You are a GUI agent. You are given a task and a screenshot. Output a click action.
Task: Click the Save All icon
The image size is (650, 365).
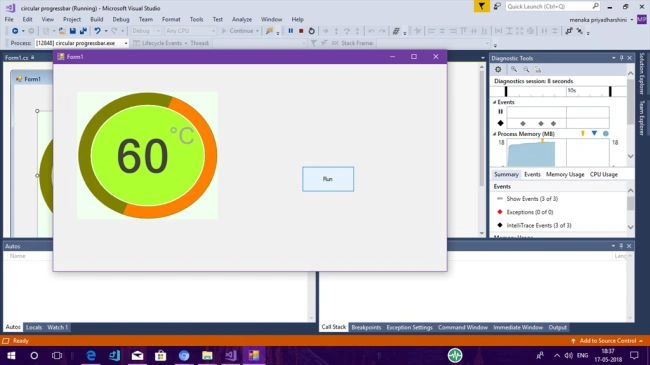pyautogui.click(x=83, y=31)
